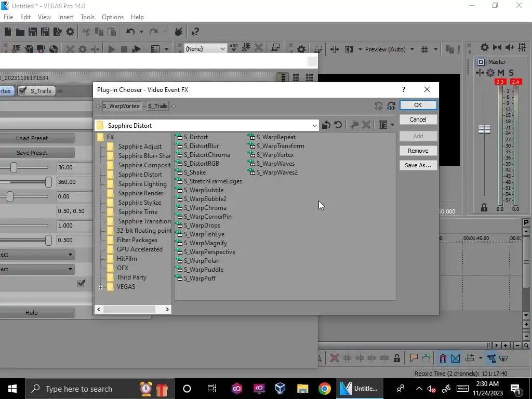Click the Dim Output speaker icon
Screen dimensions: 532x399
pos(509,47)
